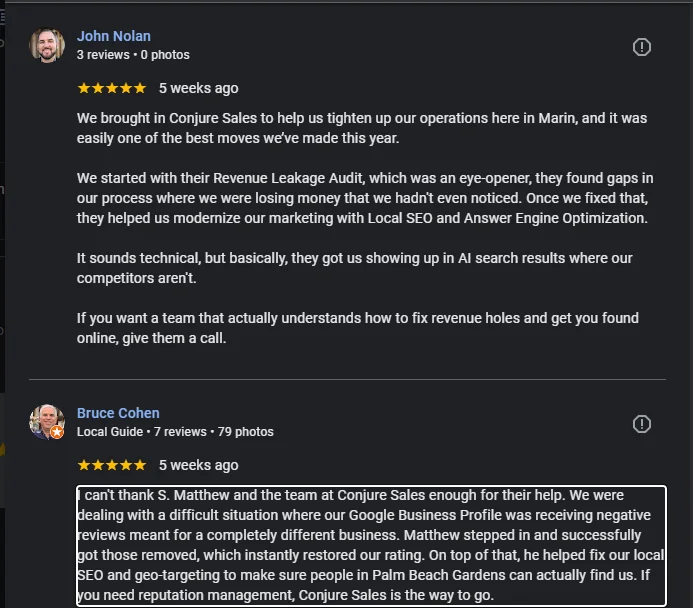Open John Nolan's profile photo

[47, 45]
